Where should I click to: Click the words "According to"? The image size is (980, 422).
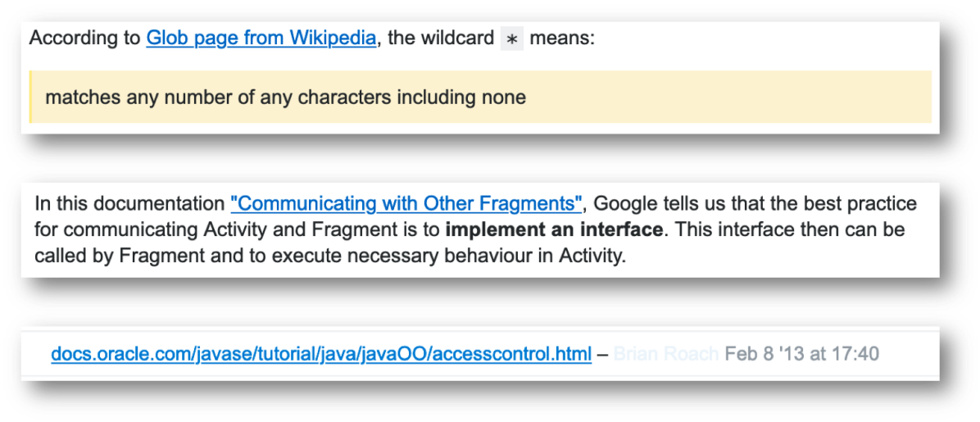(85, 39)
